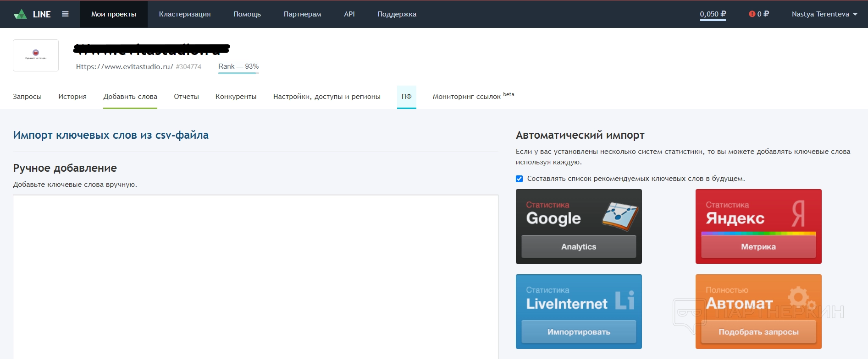Click the Yandex Я logo icon
This screenshot has width=868, height=359.
click(798, 213)
